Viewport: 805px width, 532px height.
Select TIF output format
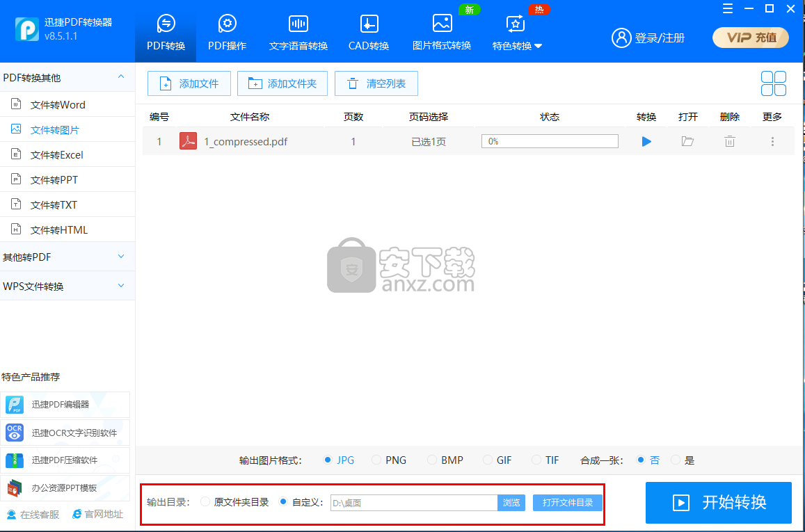click(545, 460)
